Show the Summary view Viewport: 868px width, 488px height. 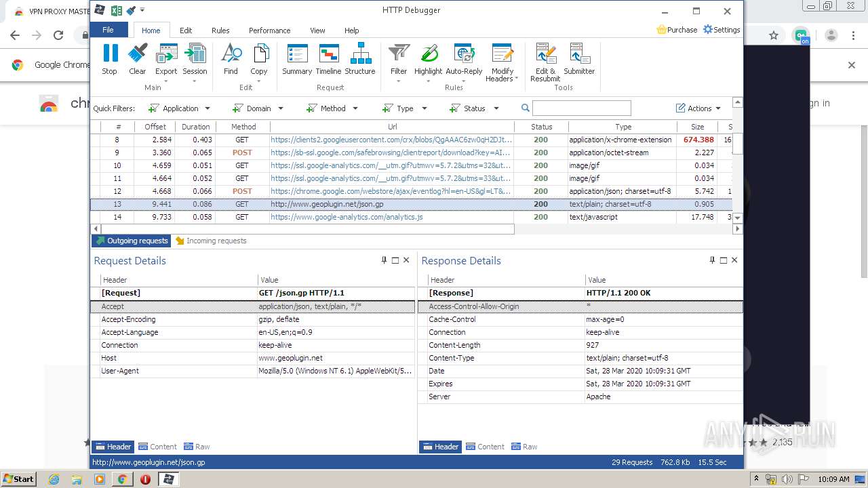[x=297, y=59]
